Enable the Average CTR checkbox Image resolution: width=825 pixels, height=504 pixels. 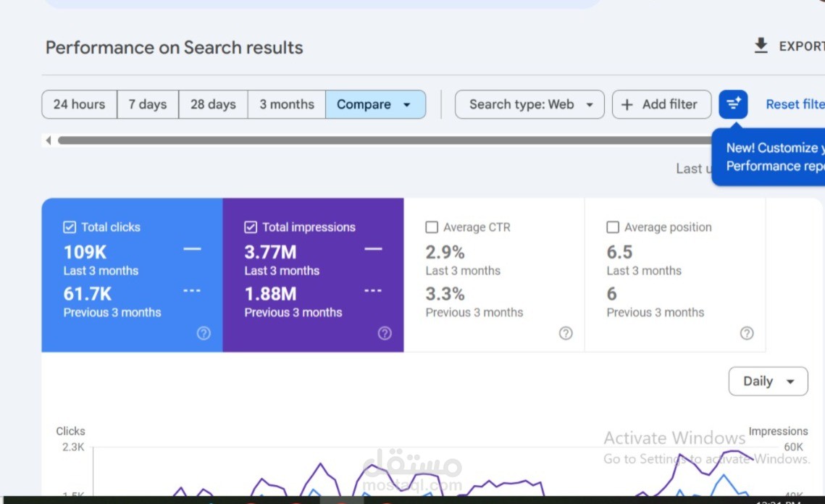click(x=432, y=227)
